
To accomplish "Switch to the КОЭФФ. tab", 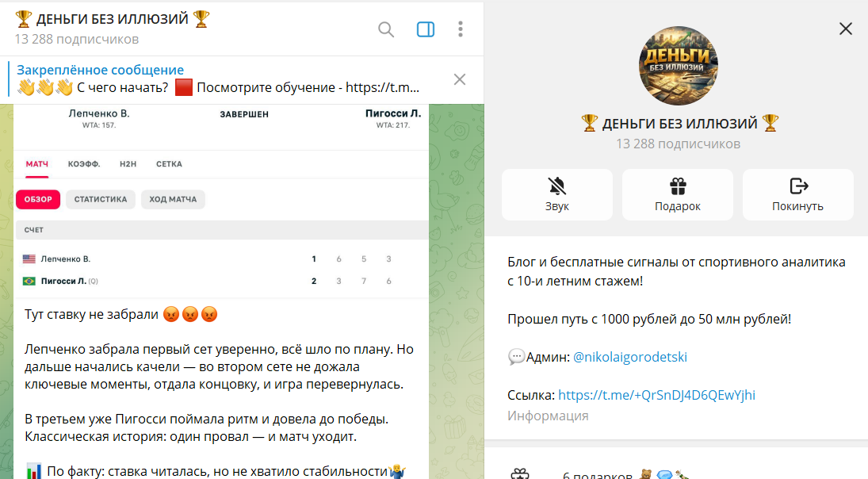I will click(84, 164).
